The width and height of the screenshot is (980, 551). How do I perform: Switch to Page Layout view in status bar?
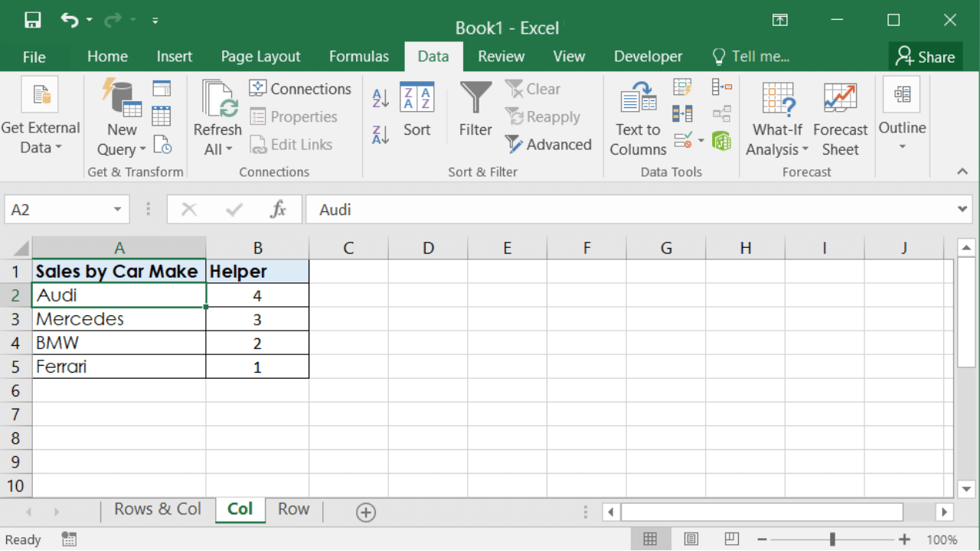coord(691,539)
